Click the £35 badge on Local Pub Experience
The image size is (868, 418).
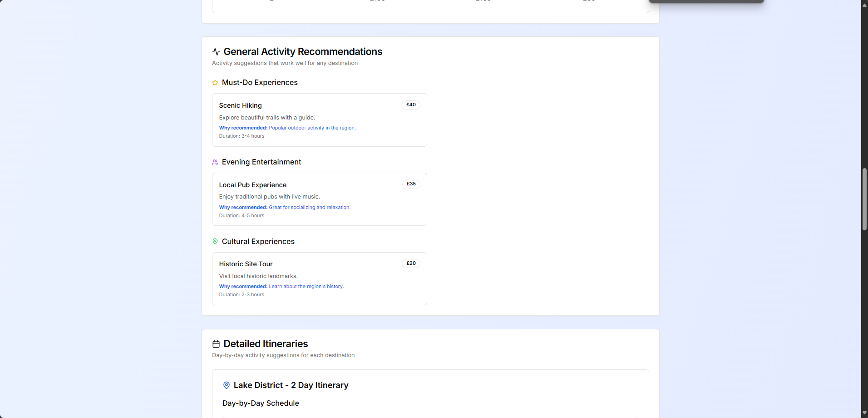point(410,184)
